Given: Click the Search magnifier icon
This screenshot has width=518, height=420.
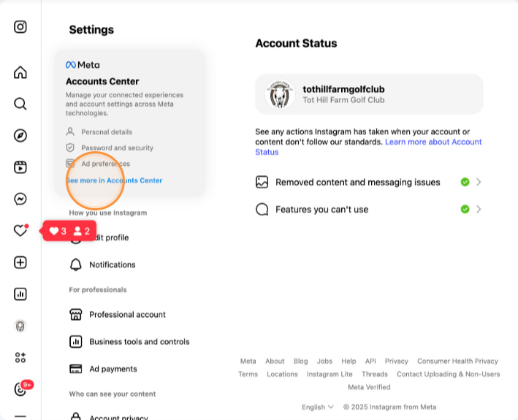Looking at the screenshot, I should pyautogui.click(x=20, y=104).
